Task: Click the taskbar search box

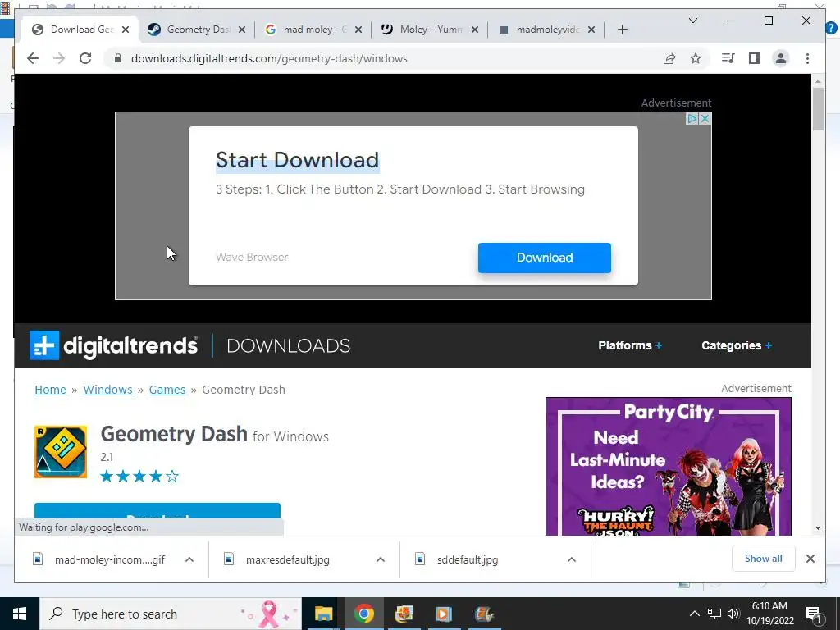Action: point(171,614)
